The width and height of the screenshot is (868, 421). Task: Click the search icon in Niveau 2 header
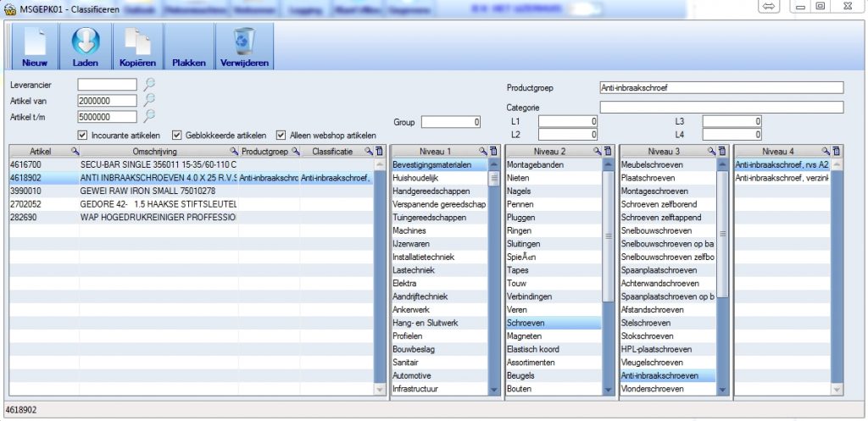(598, 150)
